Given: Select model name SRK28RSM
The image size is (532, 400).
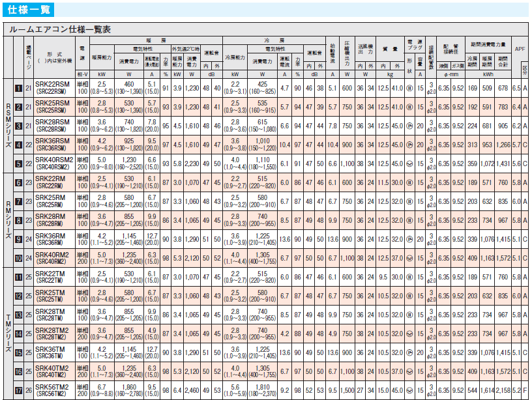Looking at the screenshot, I should pos(52,122).
